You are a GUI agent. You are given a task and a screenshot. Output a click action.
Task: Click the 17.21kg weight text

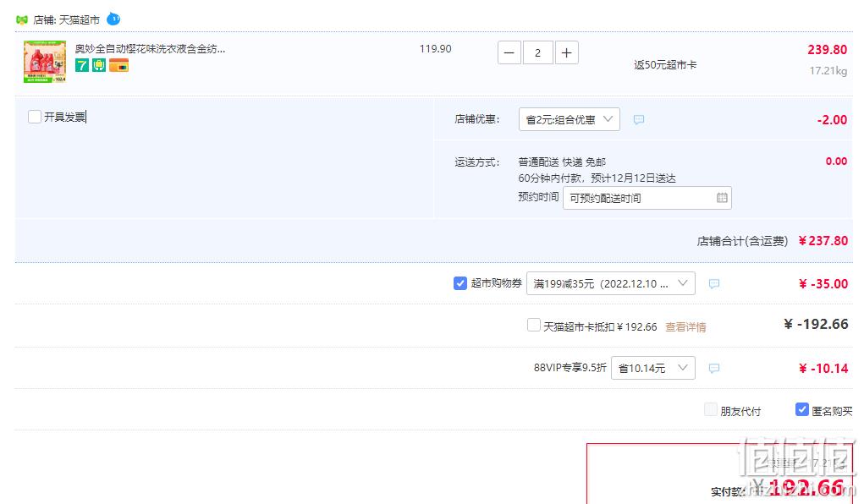coord(828,71)
